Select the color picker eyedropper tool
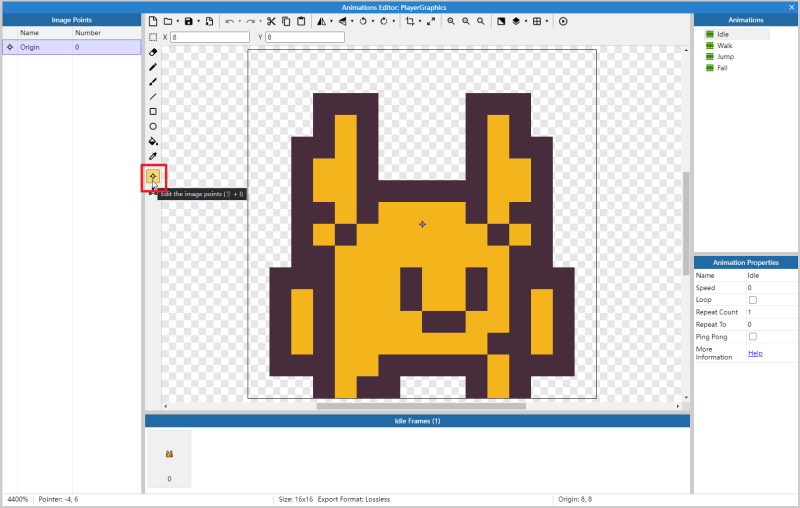The width and height of the screenshot is (800, 508). point(153,156)
